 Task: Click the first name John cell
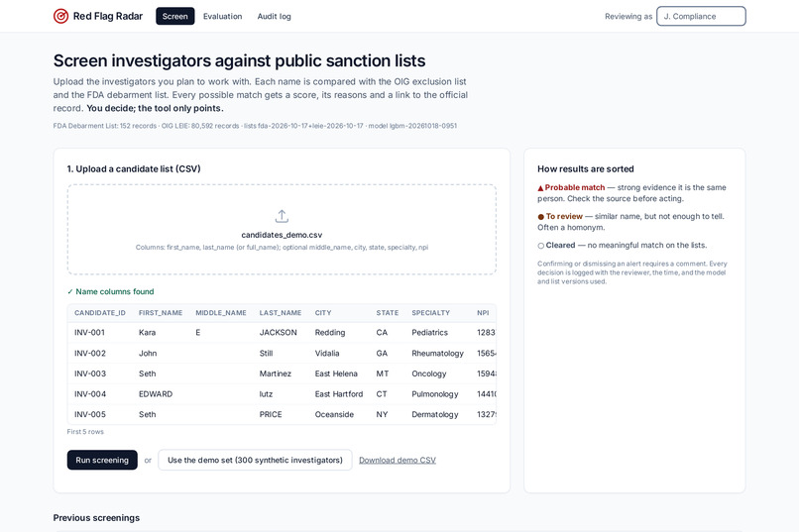point(148,354)
